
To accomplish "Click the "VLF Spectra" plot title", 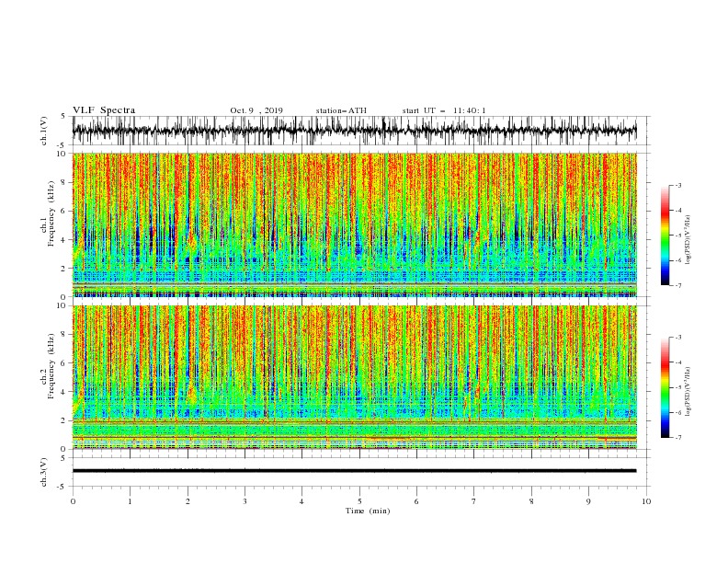I will (104, 110).
